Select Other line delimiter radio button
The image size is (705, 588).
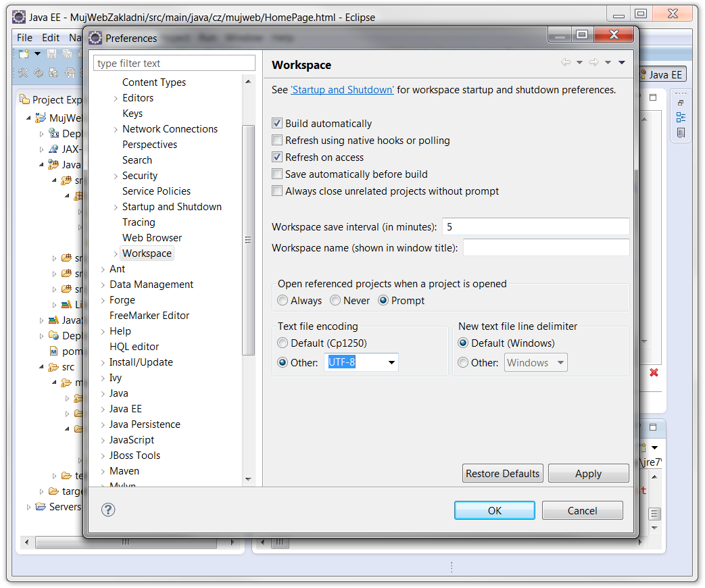tap(462, 362)
